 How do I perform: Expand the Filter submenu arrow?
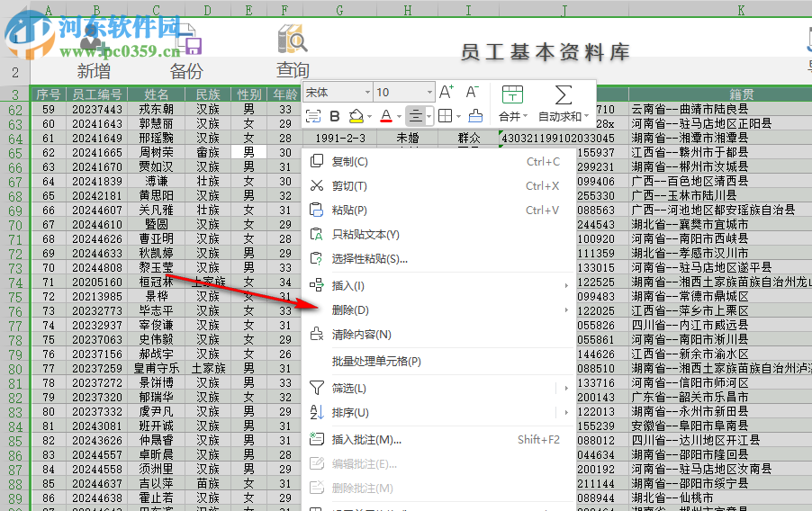tap(566, 389)
